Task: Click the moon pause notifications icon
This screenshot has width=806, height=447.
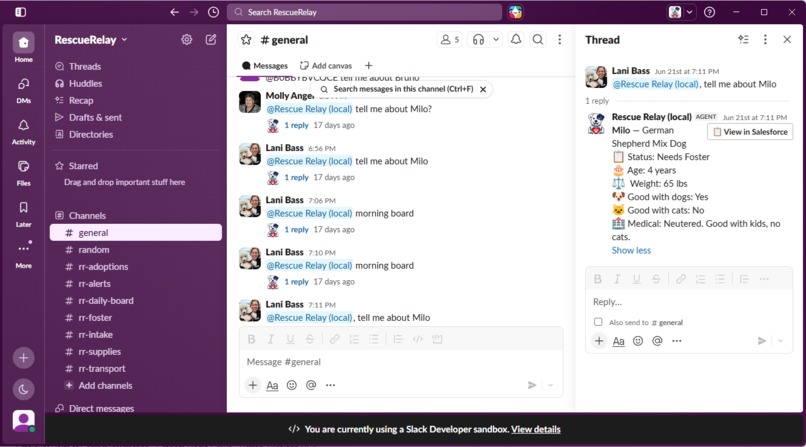Action: coord(24,389)
